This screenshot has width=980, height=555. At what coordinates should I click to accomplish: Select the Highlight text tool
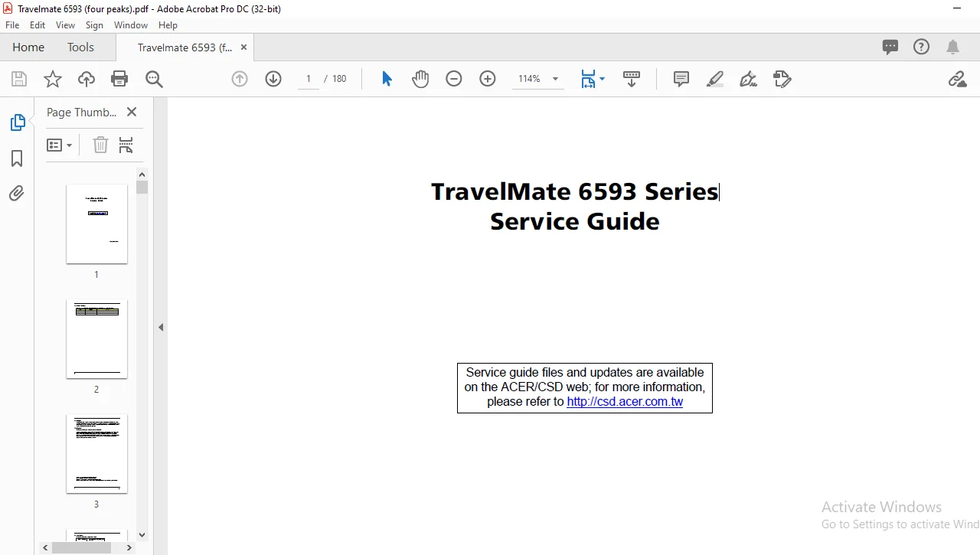(x=715, y=79)
